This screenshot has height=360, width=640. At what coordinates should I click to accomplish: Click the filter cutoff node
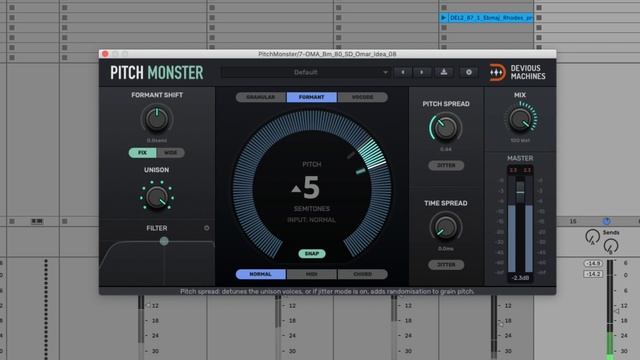[164, 241]
